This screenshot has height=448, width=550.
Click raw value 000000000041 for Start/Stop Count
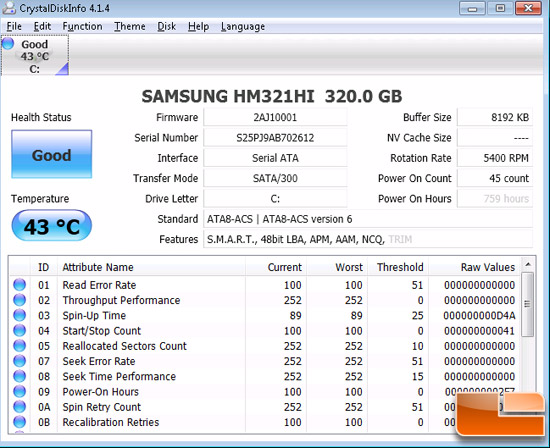tap(479, 331)
